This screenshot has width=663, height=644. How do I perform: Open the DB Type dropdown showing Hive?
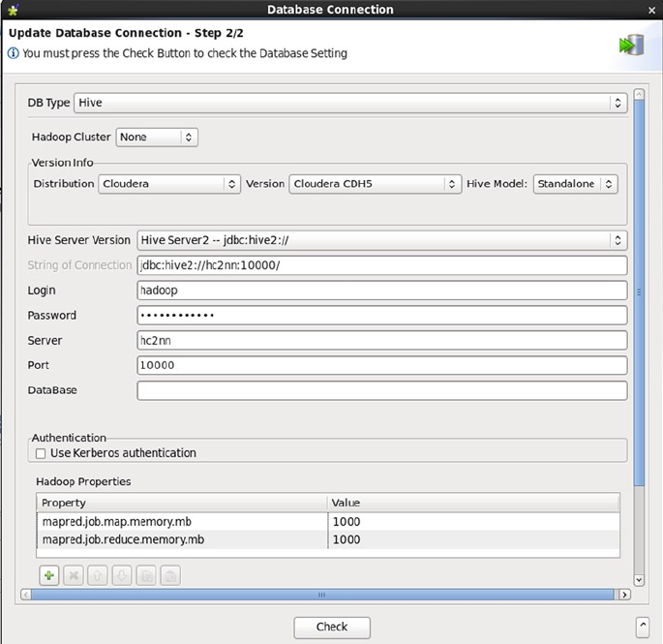click(x=350, y=103)
